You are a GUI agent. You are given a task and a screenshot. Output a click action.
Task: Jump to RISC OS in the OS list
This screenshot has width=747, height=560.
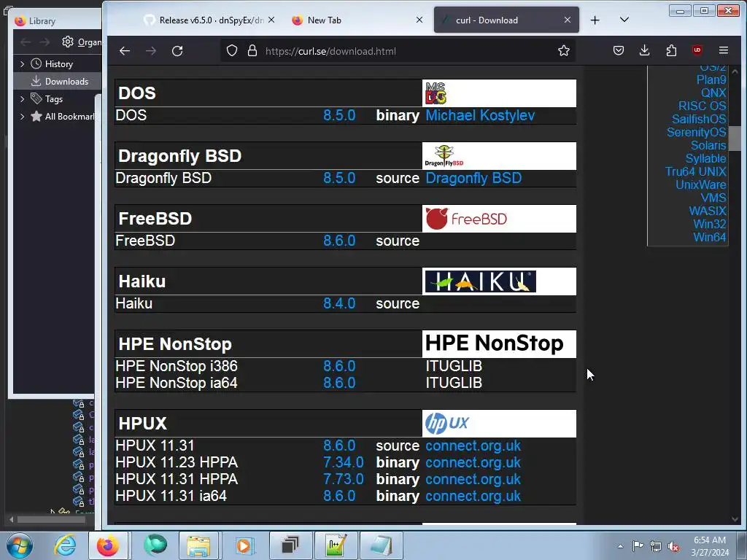coord(703,106)
